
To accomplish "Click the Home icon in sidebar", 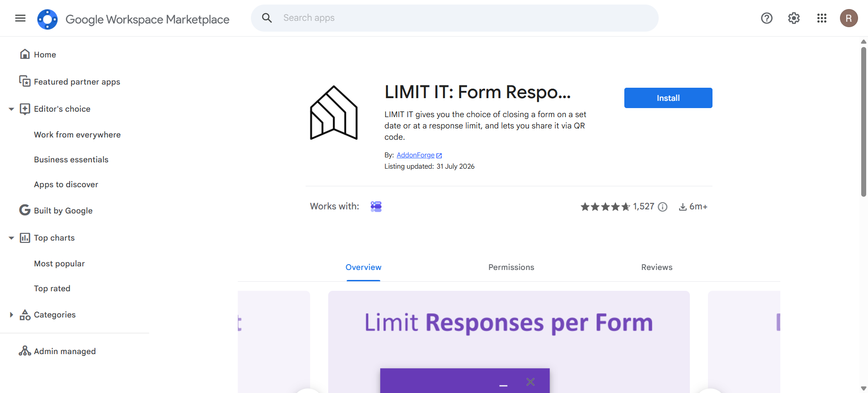I will (25, 54).
